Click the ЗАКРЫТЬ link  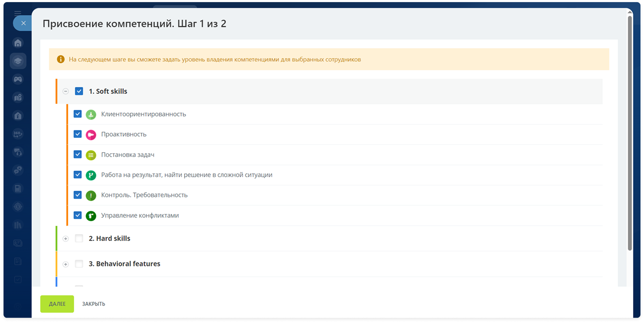(x=94, y=304)
